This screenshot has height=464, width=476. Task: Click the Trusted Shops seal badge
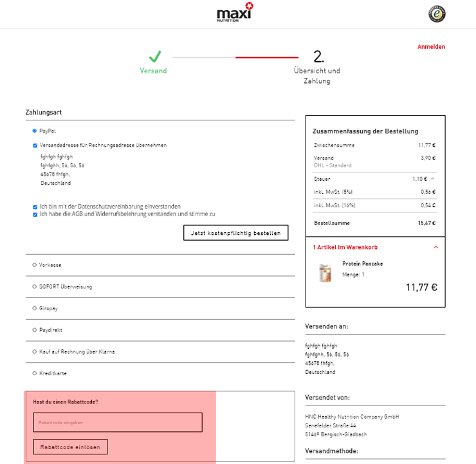coord(437,14)
